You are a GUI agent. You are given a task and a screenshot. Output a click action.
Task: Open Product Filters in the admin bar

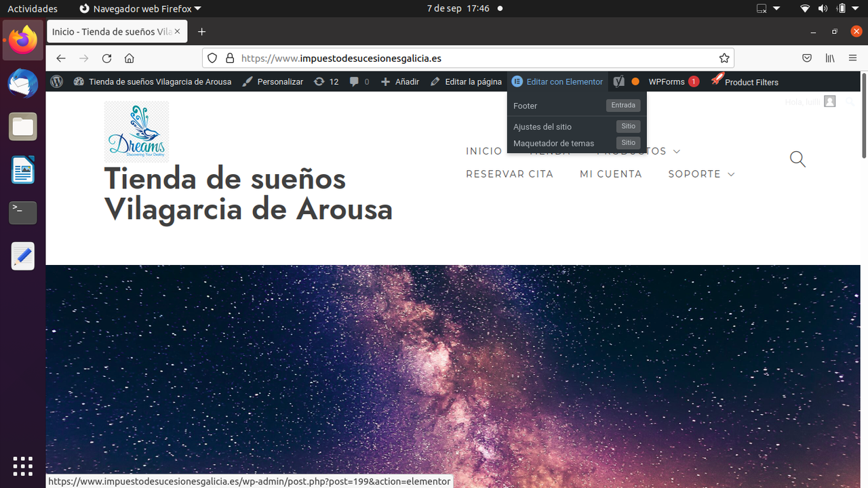tap(745, 81)
